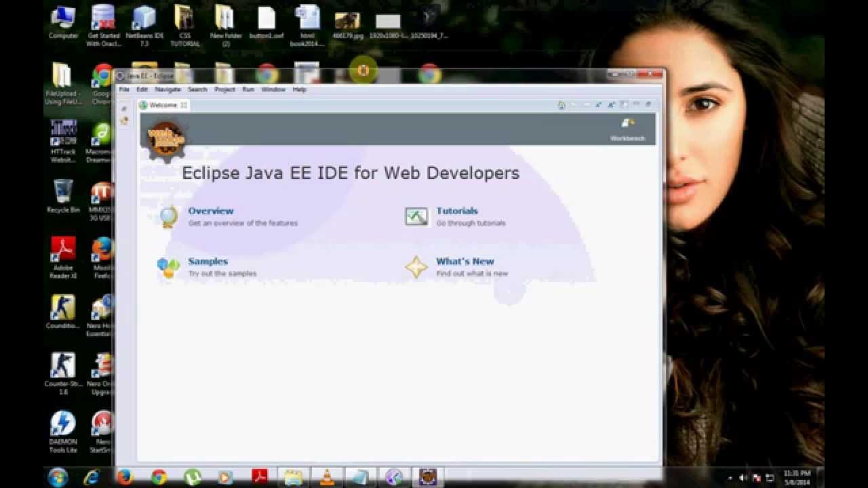The width and height of the screenshot is (868, 488).
Task: Open VLC media player from taskbar
Action: coord(327,477)
